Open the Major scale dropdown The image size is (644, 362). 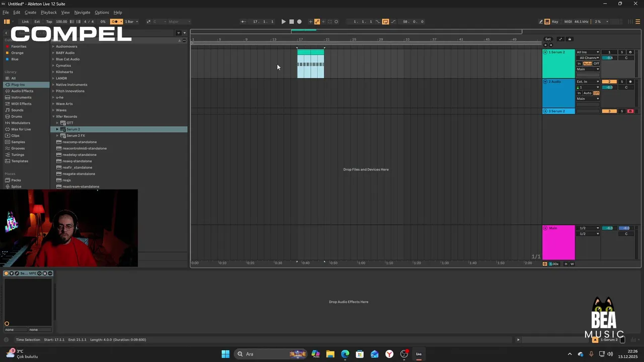(x=179, y=22)
